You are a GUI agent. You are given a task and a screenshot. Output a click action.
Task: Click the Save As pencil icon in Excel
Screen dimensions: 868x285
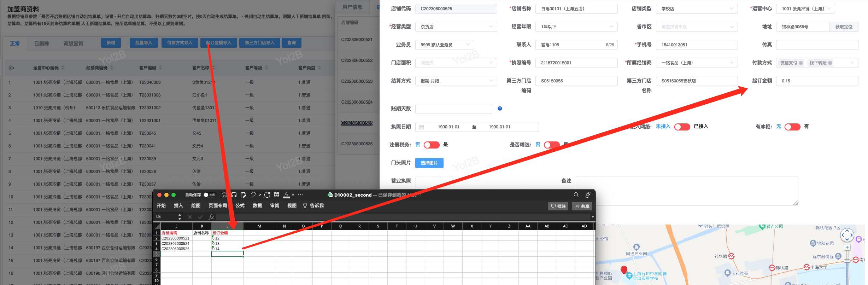244,195
